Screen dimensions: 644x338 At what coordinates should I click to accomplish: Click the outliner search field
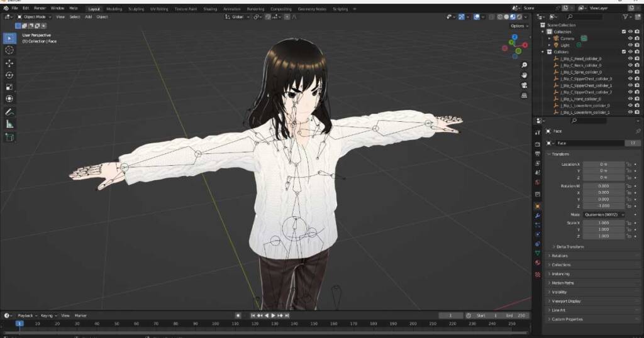point(584,17)
